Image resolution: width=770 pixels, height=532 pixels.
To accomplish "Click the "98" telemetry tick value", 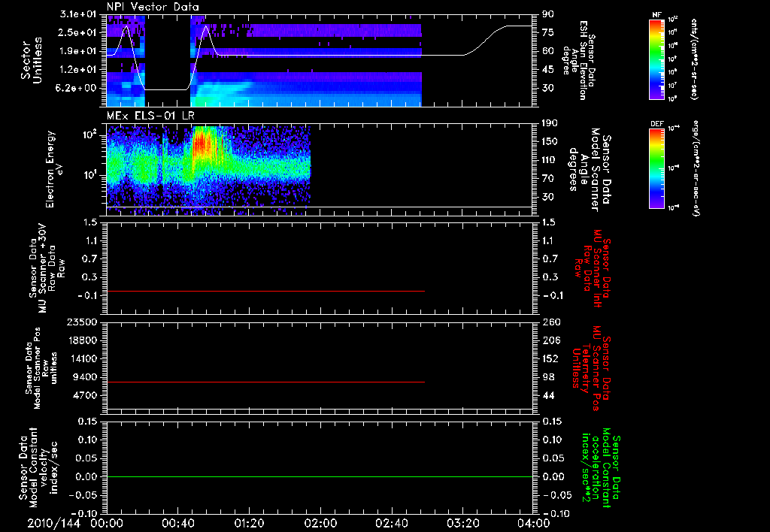I will point(548,377).
